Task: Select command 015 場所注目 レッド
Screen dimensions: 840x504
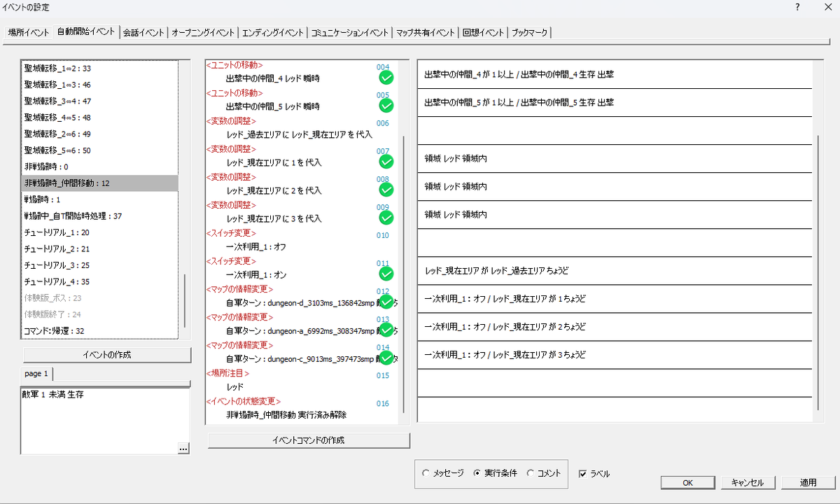Action: 302,381
